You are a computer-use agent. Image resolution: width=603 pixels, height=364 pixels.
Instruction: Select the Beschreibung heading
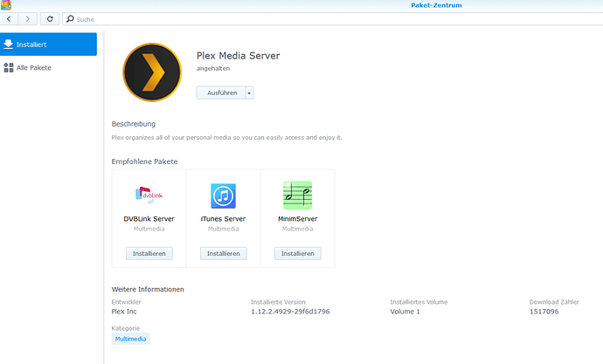134,124
